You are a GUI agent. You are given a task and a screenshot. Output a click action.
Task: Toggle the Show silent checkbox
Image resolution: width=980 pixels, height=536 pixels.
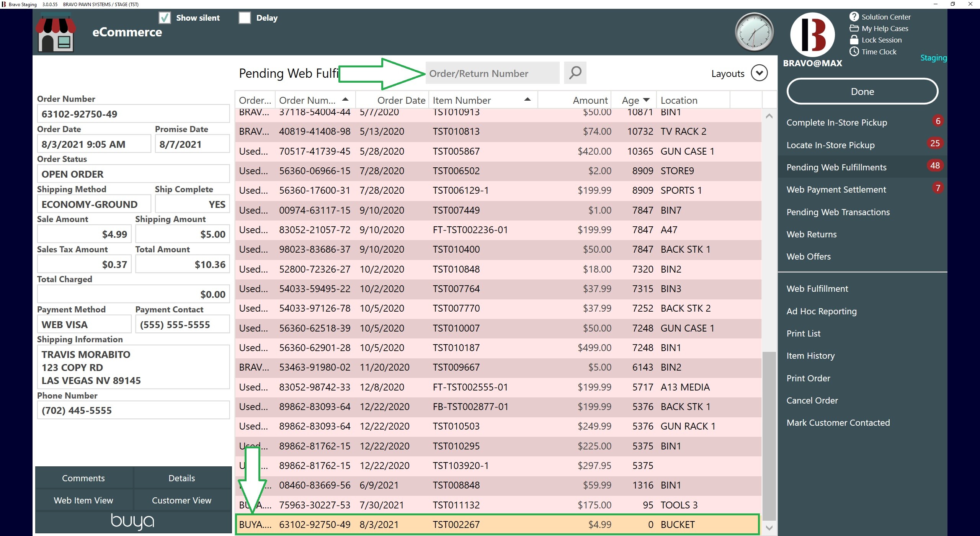(165, 18)
